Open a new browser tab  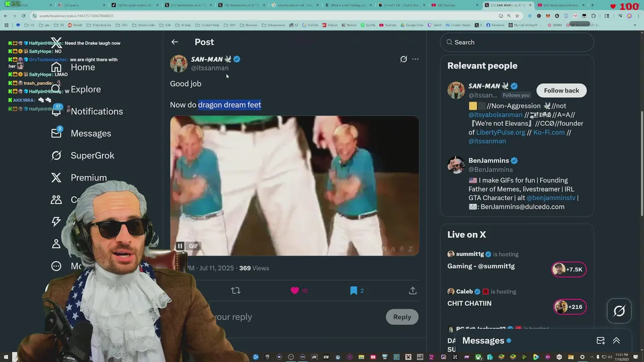click(x=592, y=5)
